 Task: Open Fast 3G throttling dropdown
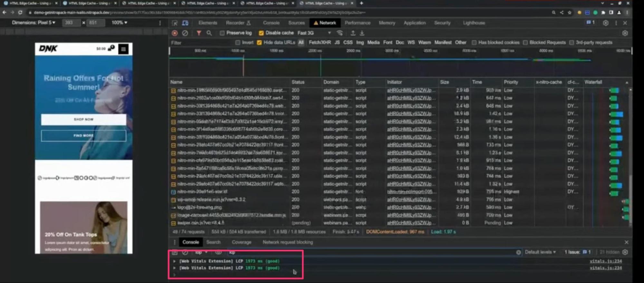click(314, 33)
